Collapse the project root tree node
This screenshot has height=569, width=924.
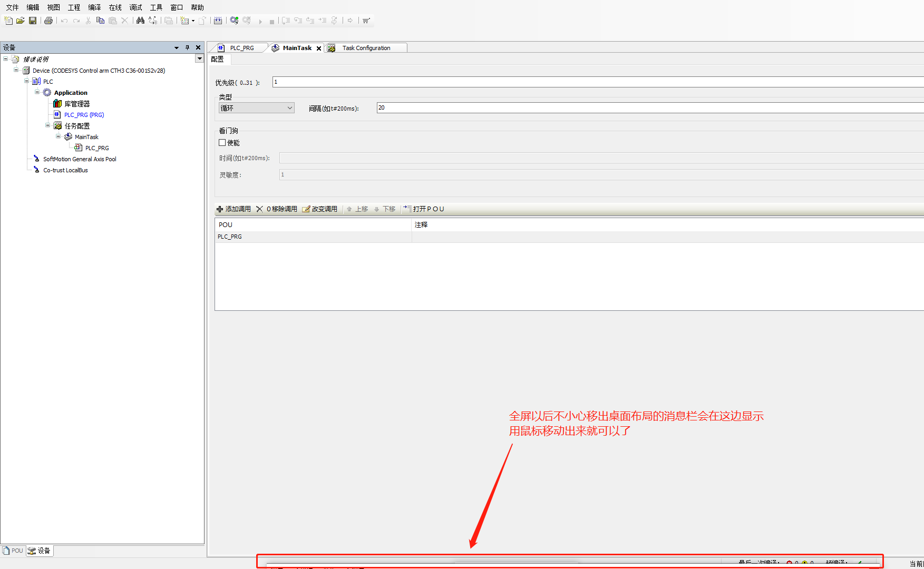pyautogui.click(x=5, y=59)
